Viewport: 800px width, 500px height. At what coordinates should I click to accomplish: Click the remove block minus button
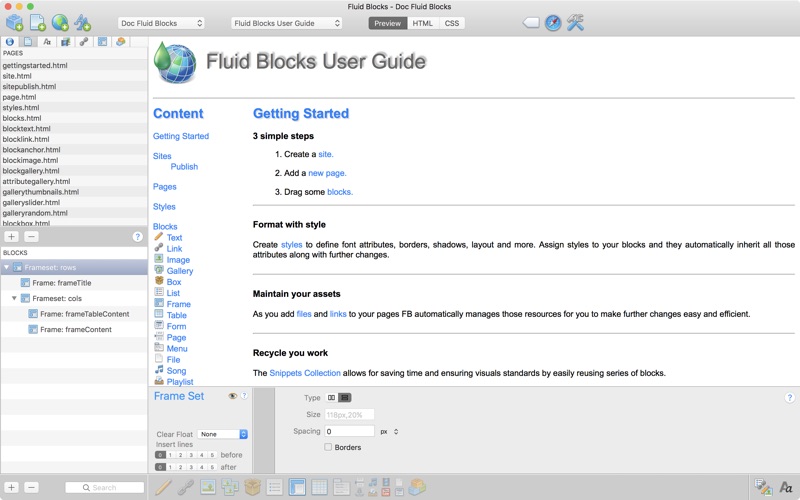point(31,488)
